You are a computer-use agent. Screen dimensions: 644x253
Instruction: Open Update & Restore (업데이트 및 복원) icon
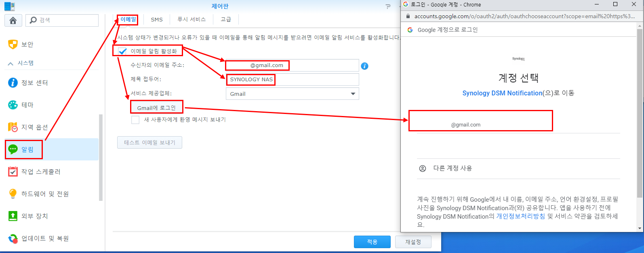(13, 238)
